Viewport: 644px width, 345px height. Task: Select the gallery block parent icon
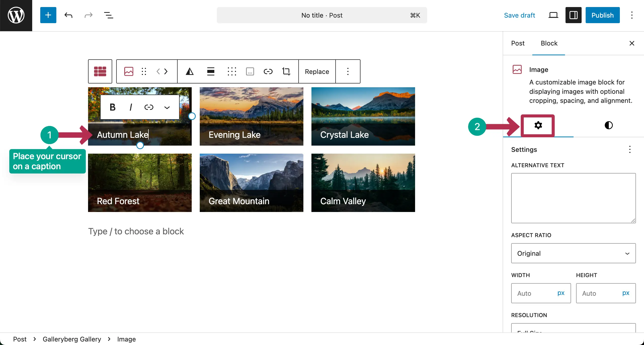pyautogui.click(x=100, y=71)
